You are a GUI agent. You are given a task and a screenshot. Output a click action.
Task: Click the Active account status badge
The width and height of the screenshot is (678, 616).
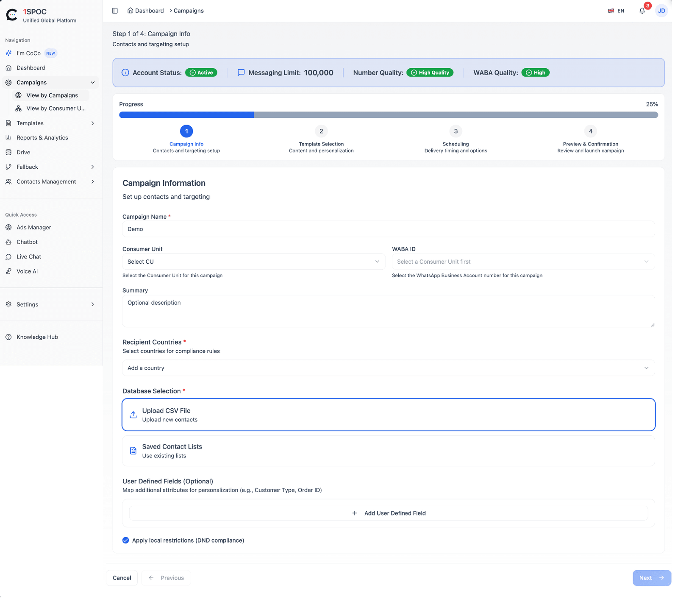201,72
